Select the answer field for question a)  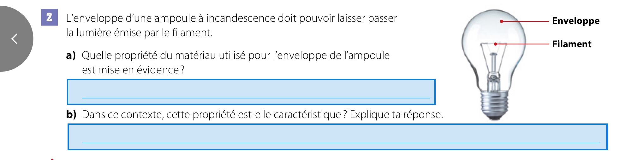pyautogui.click(x=251, y=92)
